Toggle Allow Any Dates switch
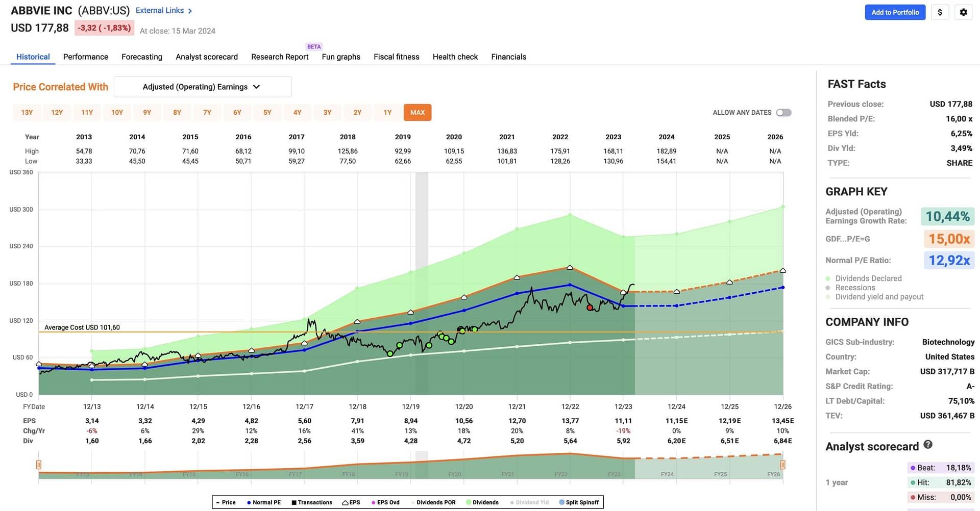The width and height of the screenshot is (980, 511). pos(783,113)
